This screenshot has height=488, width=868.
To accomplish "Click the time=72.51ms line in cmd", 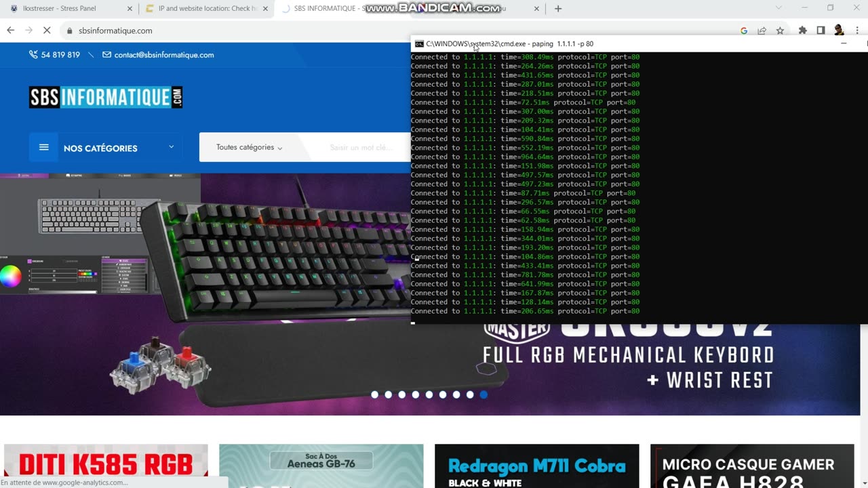I will (x=523, y=102).
